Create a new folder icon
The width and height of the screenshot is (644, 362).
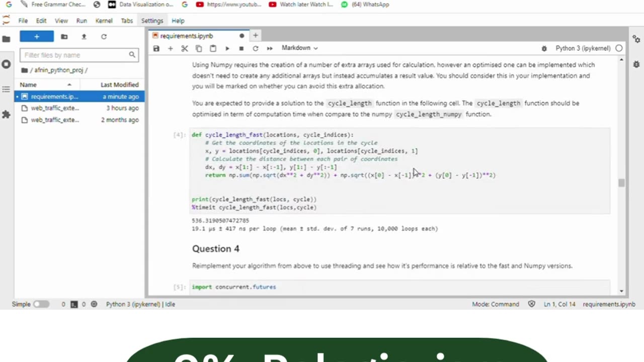pos(64,37)
